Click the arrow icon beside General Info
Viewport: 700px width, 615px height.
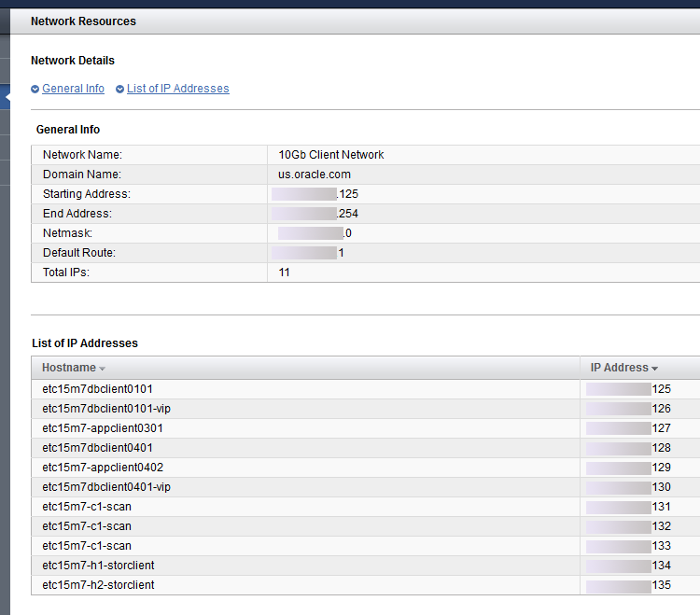(35, 90)
